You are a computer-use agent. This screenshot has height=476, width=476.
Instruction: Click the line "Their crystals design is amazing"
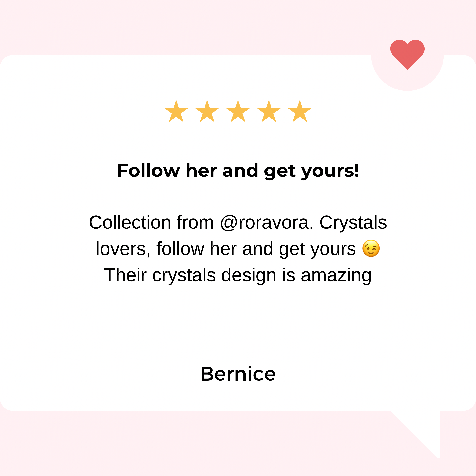[238, 275]
